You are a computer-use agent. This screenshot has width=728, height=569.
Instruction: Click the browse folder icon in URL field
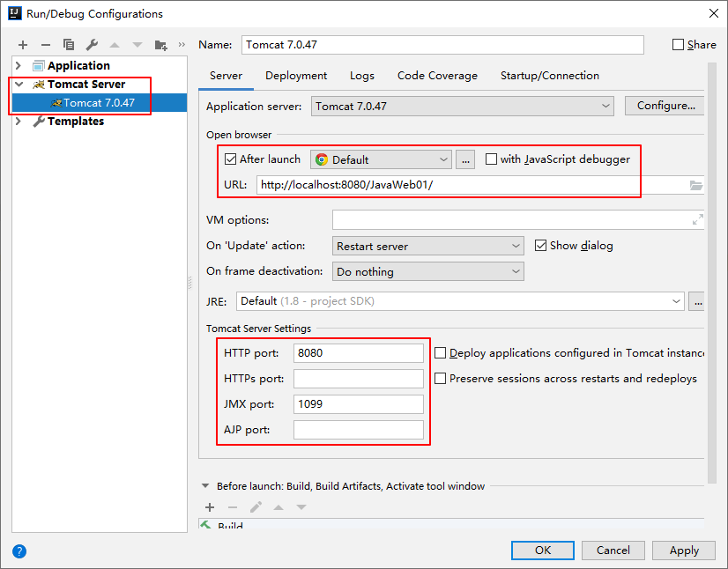point(696,185)
